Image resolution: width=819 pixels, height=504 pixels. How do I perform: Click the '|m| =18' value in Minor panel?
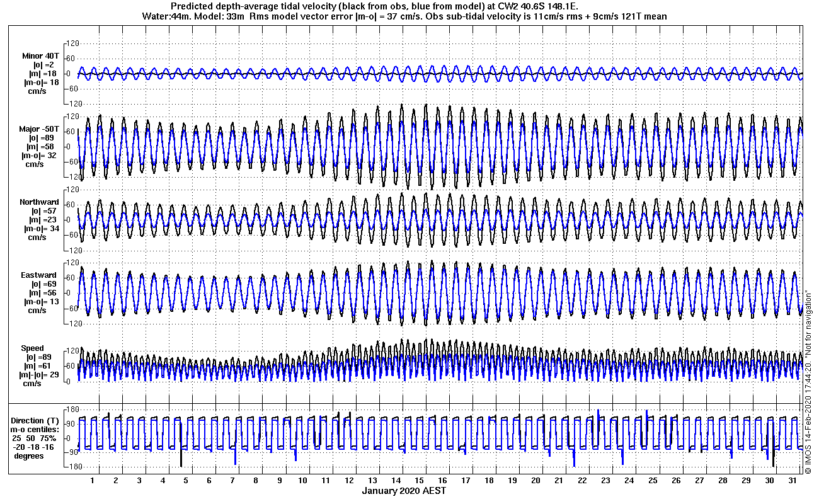pos(43,74)
